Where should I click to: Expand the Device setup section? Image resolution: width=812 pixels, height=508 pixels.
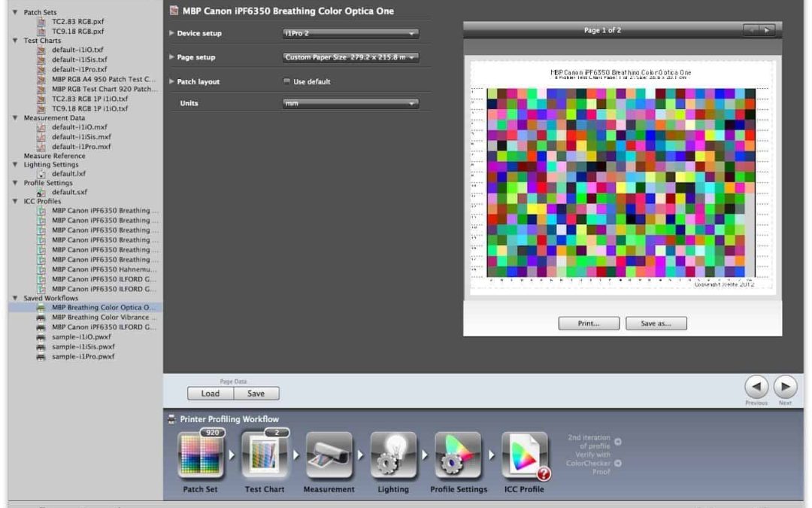click(171, 33)
